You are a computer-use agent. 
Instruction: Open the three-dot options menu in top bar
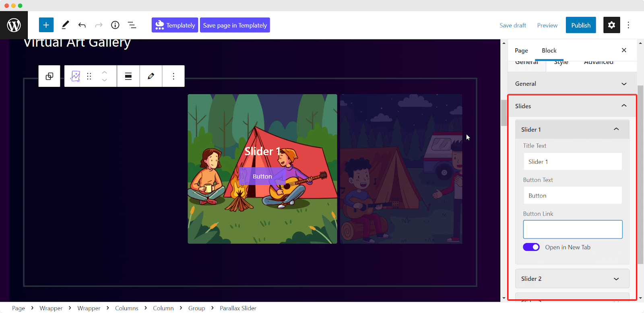point(628,25)
